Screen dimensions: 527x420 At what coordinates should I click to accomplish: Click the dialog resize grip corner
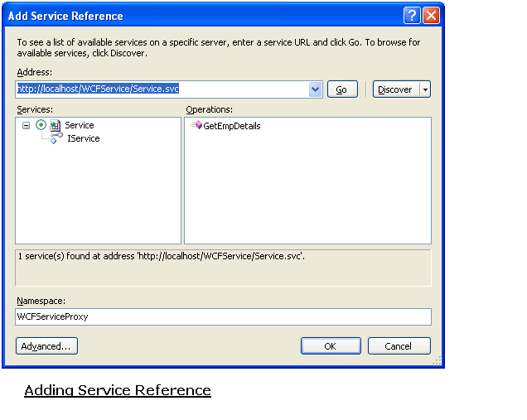coord(436,361)
